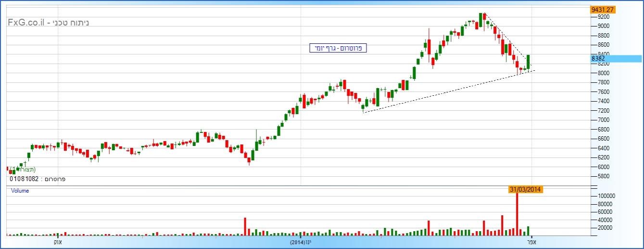Click the orange 31/03/2014 date label
The image size is (644, 249).
point(526,190)
